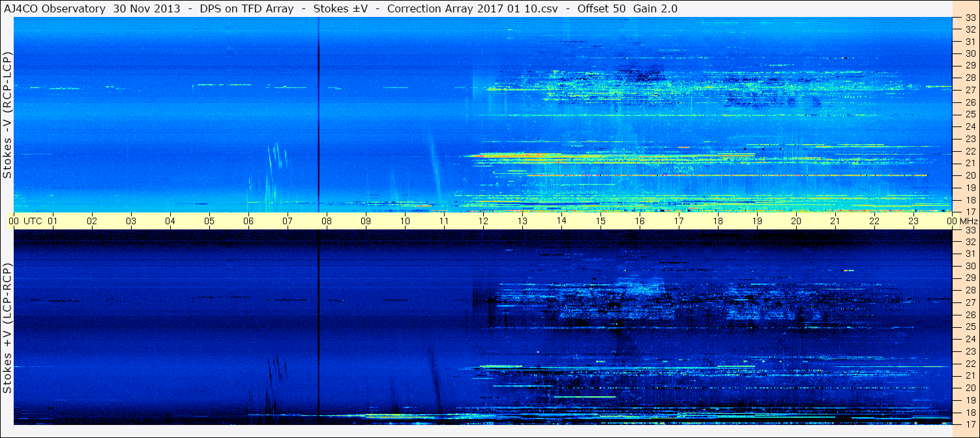Click the 19 MHz tick in the Stokes +V panel

pyautogui.click(x=970, y=400)
